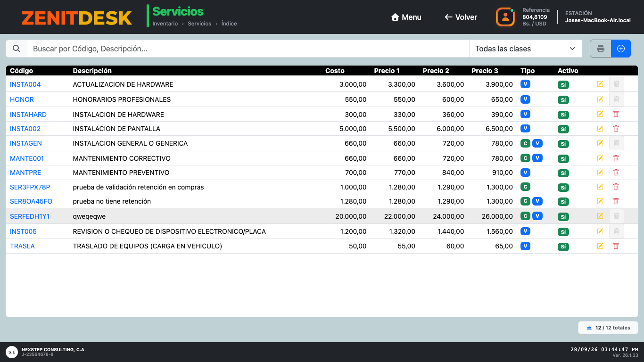This screenshot has width=644, height=362.
Task: Open the orange user profile icon
Action: (505, 17)
